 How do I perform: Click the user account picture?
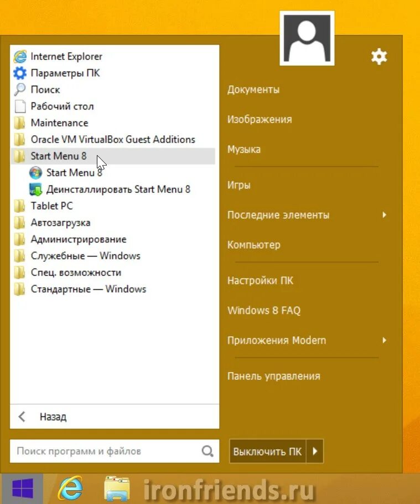[307, 38]
